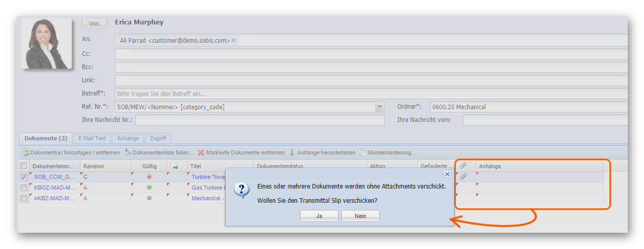Click the green status dot of AKBZ-MAD-M row
Image resolution: width=644 pixels, height=249 pixels.
pos(149,198)
